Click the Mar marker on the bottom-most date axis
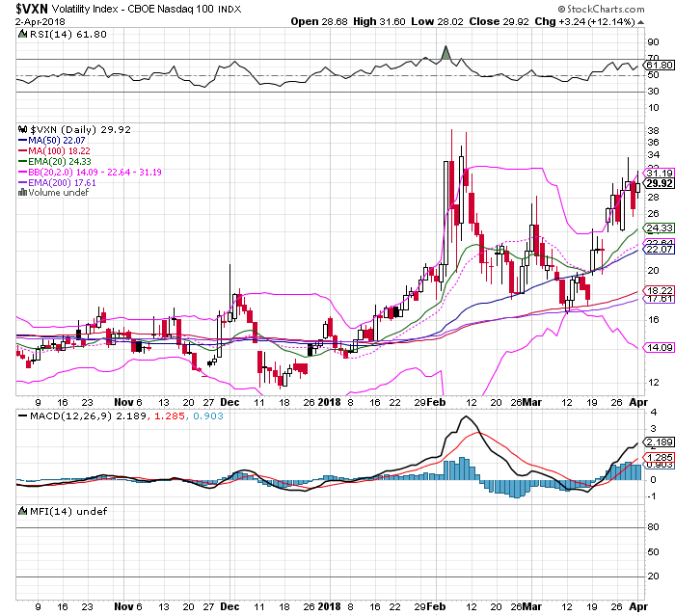This screenshot has width=675, height=616. coord(532,606)
